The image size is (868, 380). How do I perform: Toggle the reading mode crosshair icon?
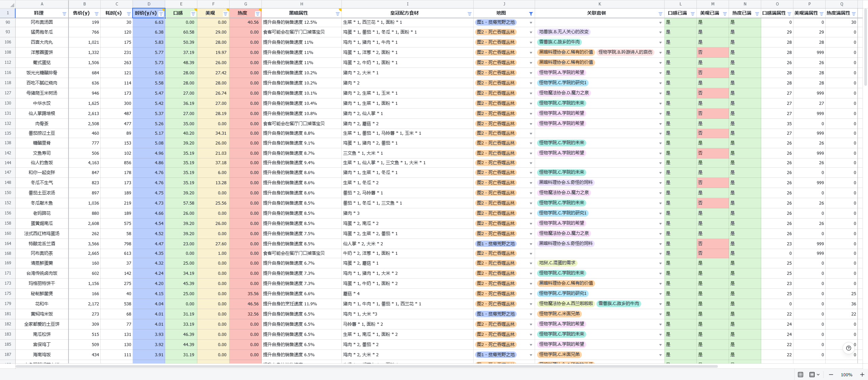812,375
